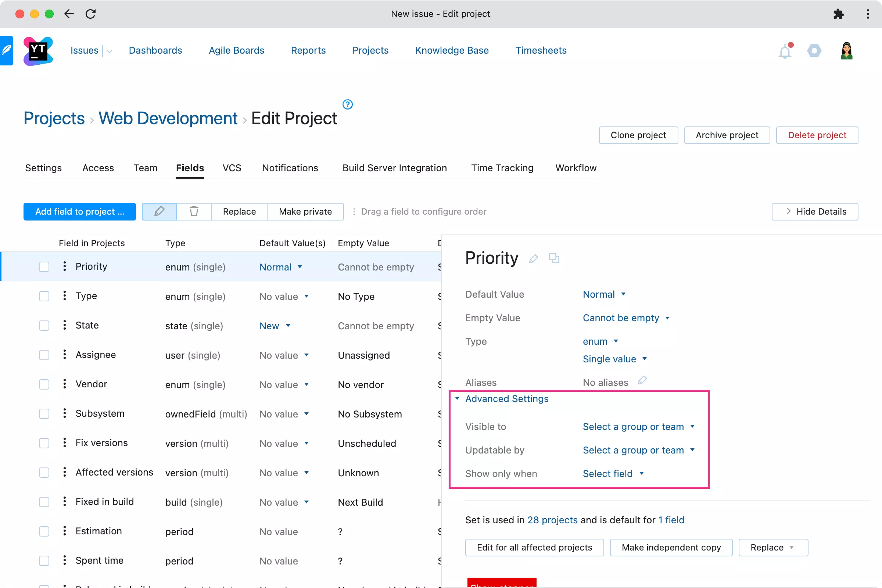Open the enum type dropdown
The width and height of the screenshot is (882, 588).
pyautogui.click(x=600, y=342)
